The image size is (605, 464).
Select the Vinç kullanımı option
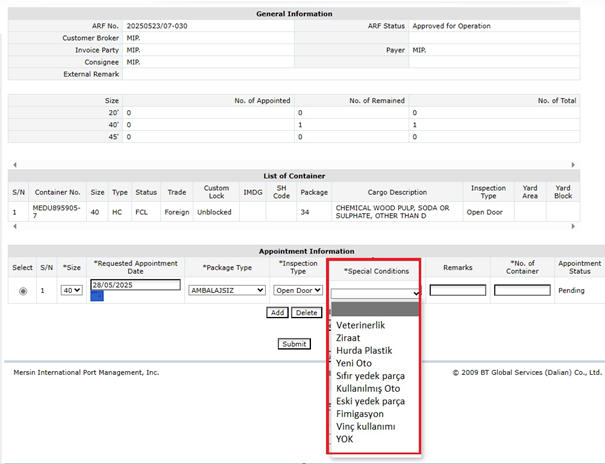click(366, 426)
